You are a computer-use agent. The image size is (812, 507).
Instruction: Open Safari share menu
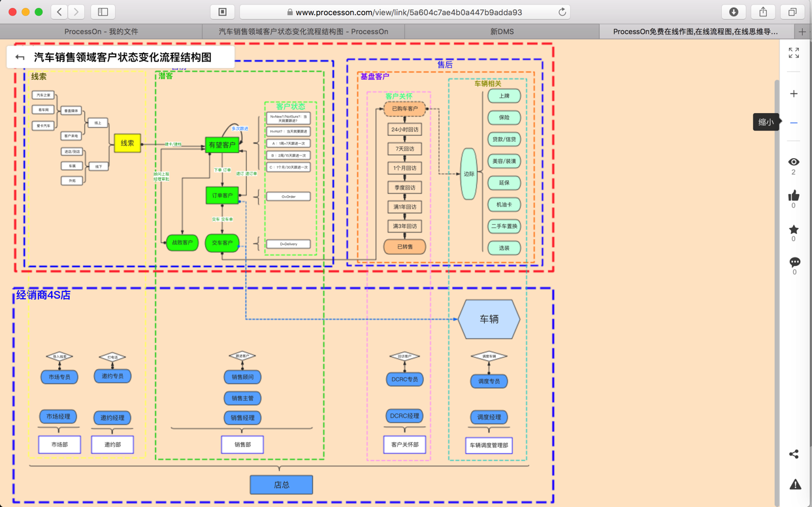point(763,12)
